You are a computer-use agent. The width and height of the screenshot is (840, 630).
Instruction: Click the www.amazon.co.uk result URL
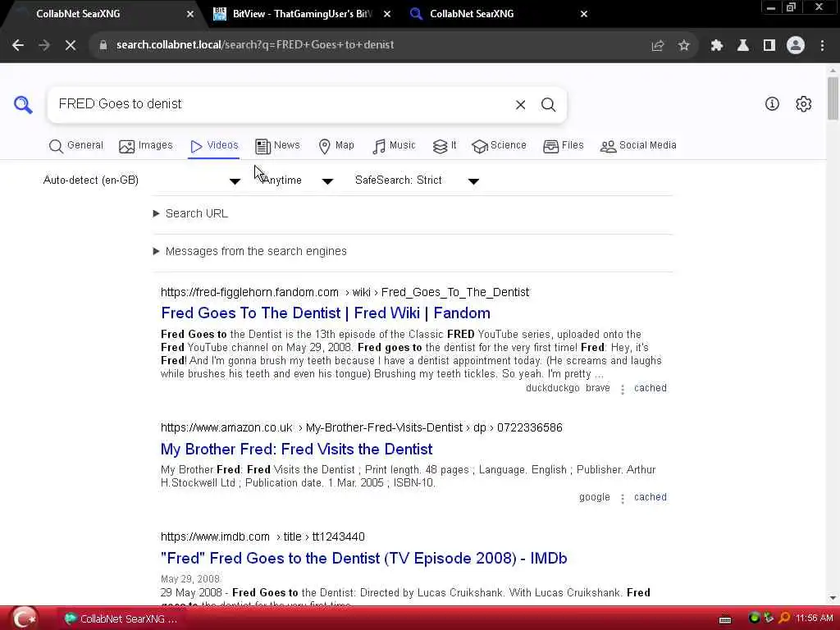click(x=362, y=427)
